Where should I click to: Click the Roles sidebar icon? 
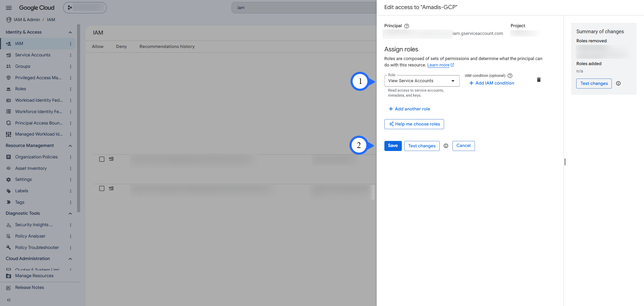[9, 89]
